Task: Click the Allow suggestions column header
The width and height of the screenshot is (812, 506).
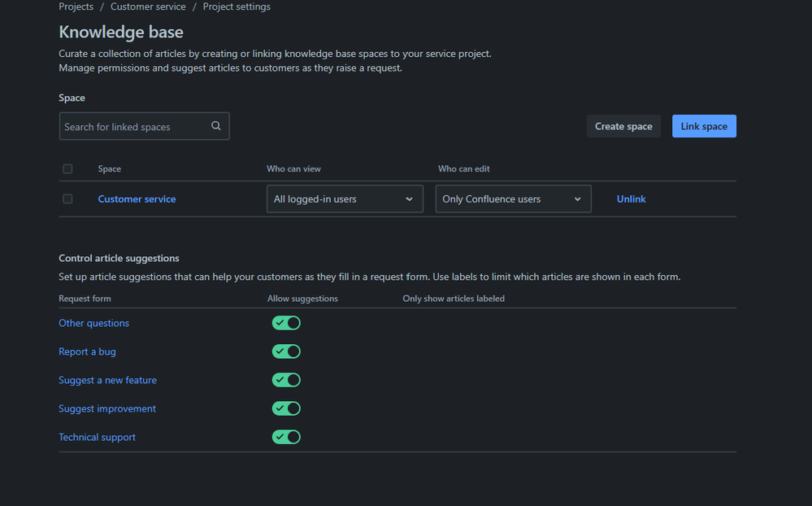Action: click(302, 299)
